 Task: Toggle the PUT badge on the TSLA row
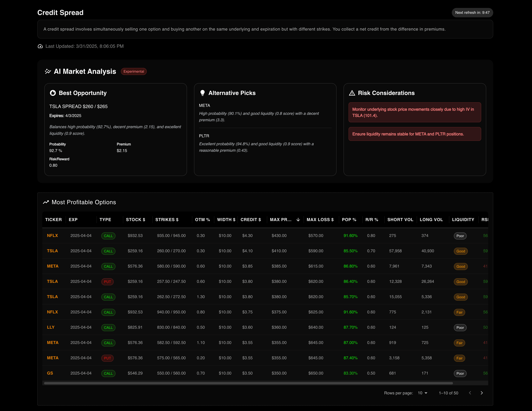pos(107,281)
